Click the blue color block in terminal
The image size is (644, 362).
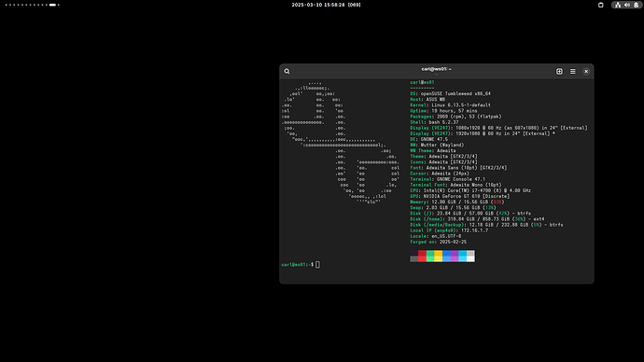click(x=446, y=257)
